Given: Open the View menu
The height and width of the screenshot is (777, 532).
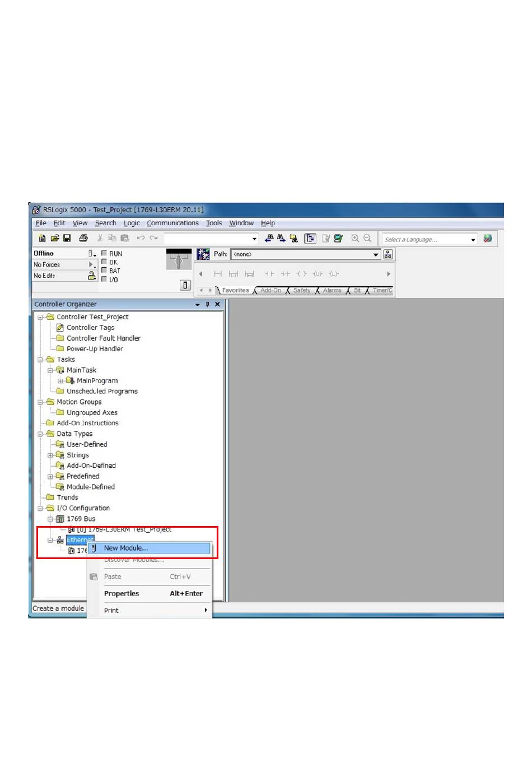Looking at the screenshot, I should [x=80, y=223].
